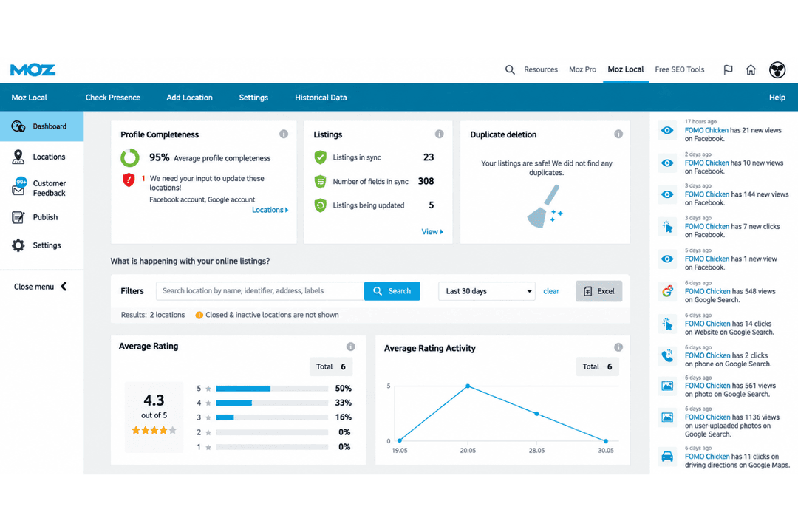Open Historical Data in blue bar

[x=321, y=98]
